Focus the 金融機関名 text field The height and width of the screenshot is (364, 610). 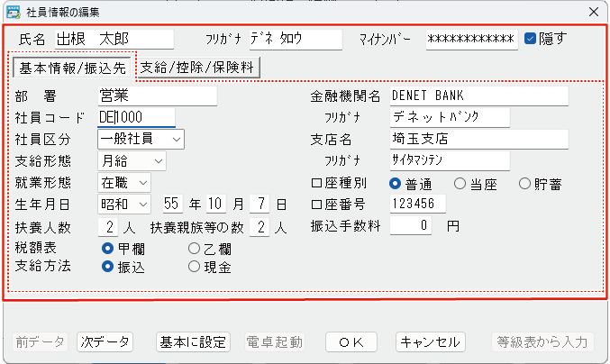(478, 95)
